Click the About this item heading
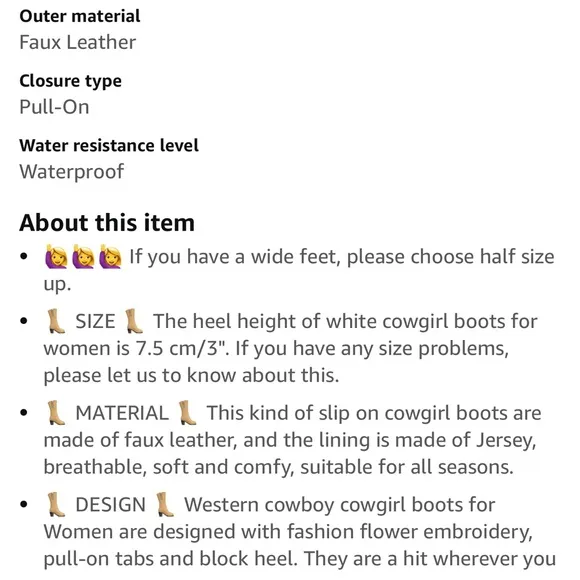 (107, 223)
